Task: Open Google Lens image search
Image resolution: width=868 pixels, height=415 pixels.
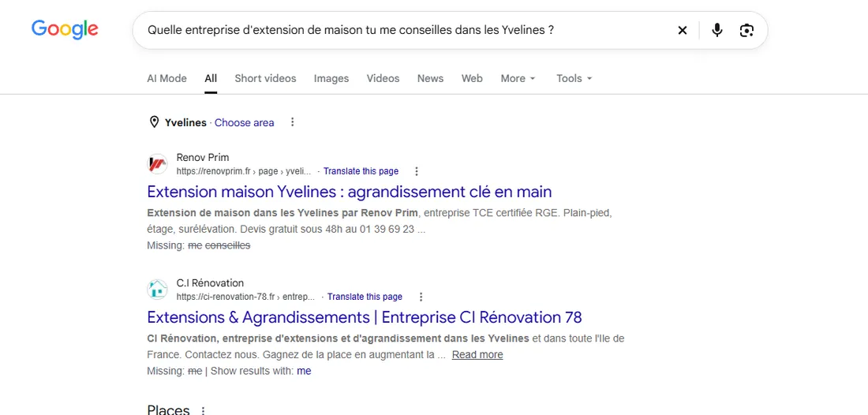Action: tap(746, 31)
